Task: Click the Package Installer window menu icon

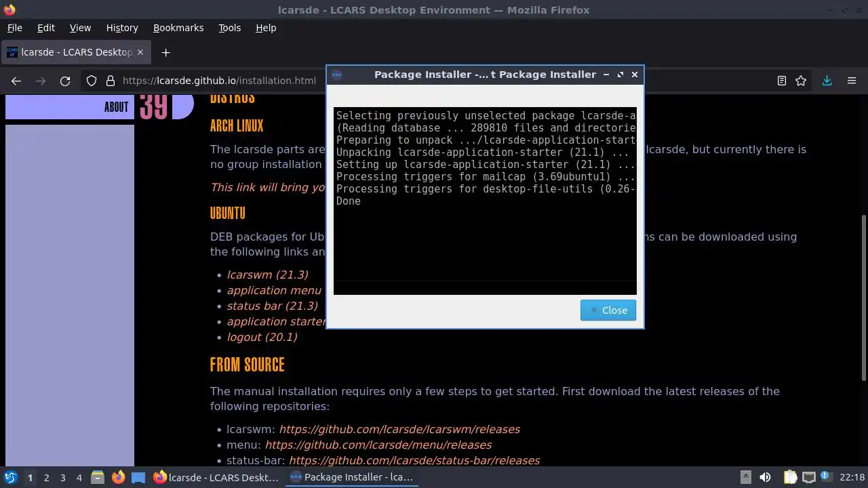Action: point(337,75)
